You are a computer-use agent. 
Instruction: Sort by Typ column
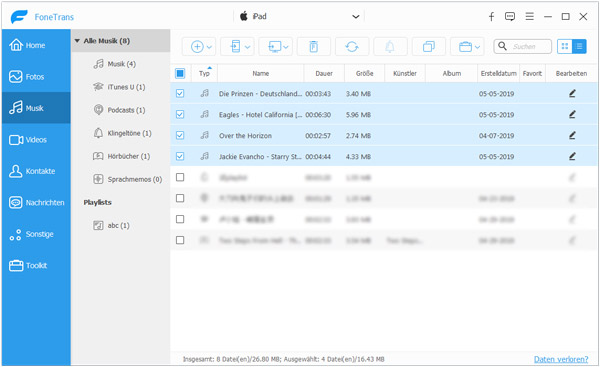pos(204,73)
